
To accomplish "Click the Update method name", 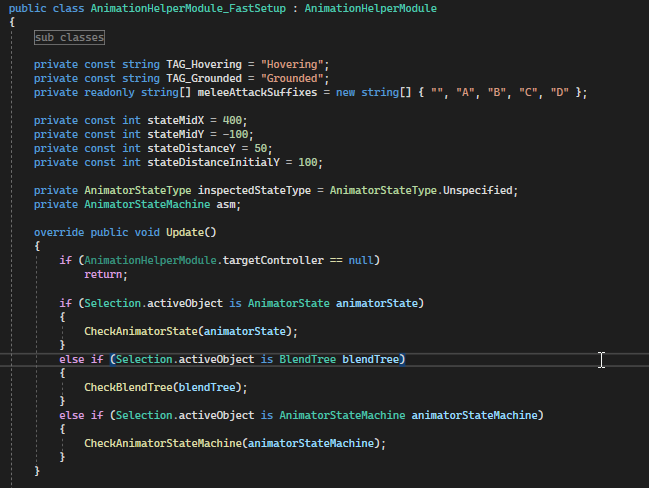I will point(185,232).
